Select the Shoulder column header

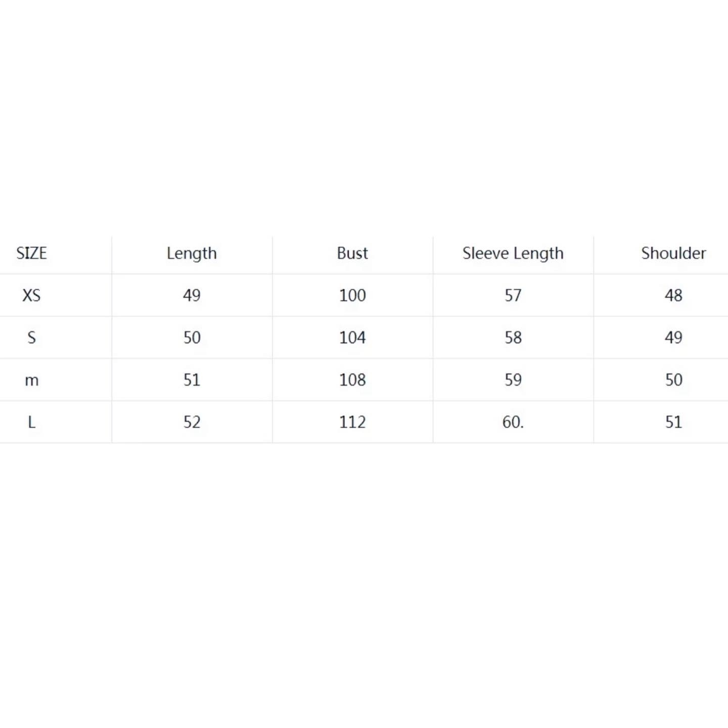(673, 253)
